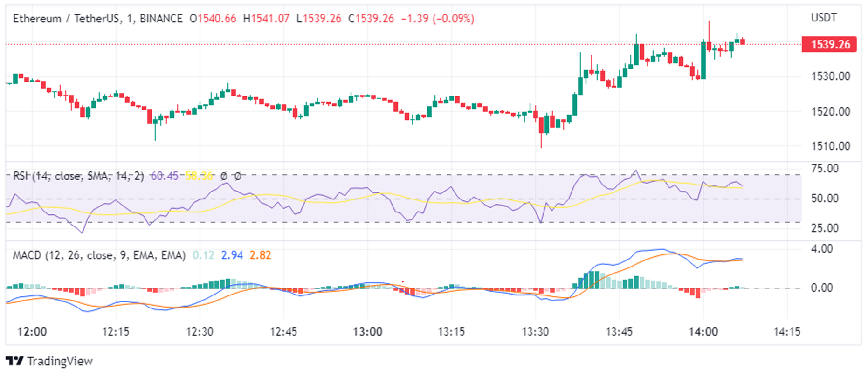The height and width of the screenshot is (370, 868).
Task: Click the 12:30 time axis label
Action: pos(200,332)
